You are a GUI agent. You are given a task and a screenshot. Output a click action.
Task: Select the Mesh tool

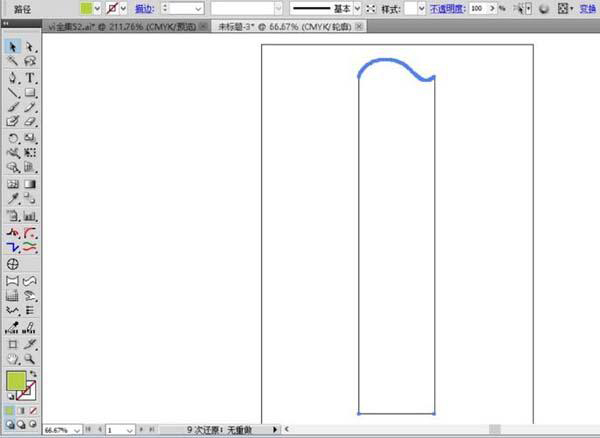pos(13,184)
